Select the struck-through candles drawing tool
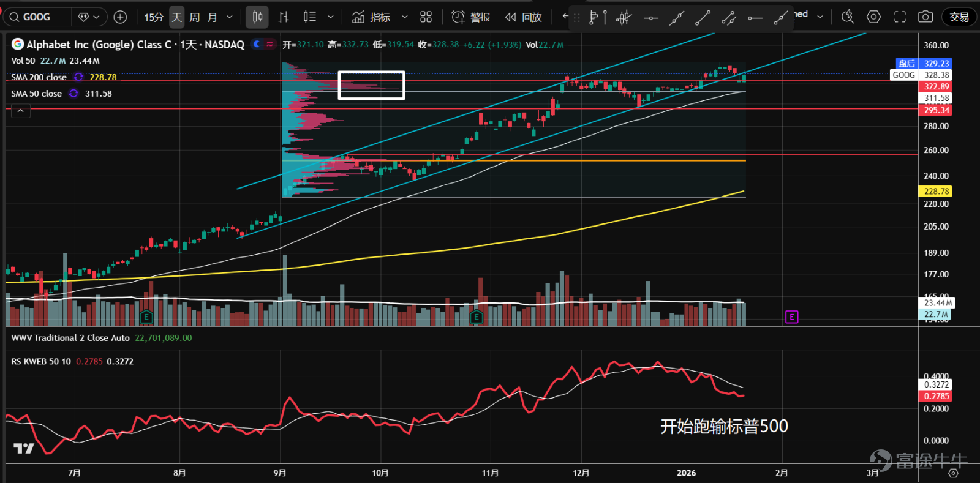The height and width of the screenshot is (483, 980). click(x=624, y=18)
